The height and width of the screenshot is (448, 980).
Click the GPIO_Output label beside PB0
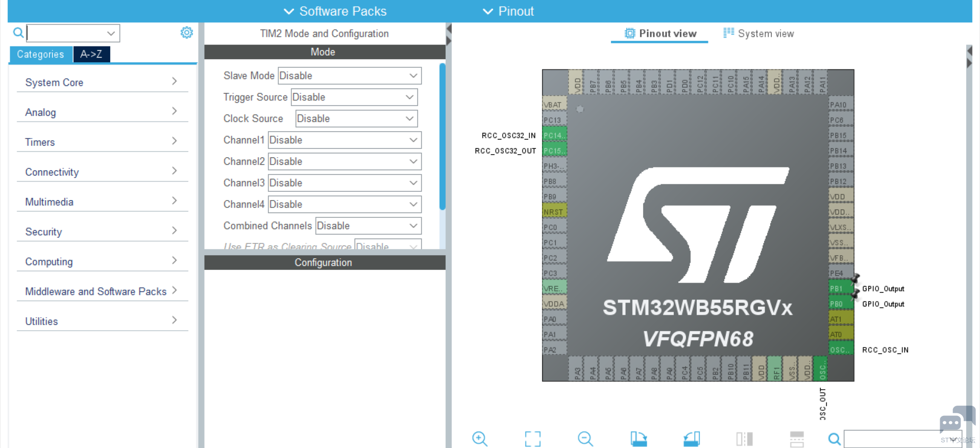pos(883,304)
